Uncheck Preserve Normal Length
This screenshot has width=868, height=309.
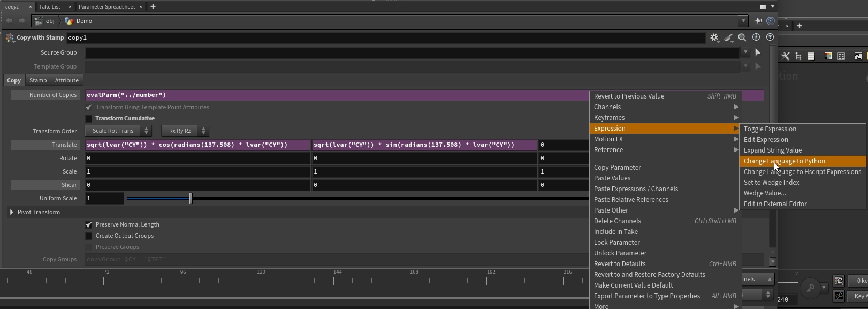(89, 225)
